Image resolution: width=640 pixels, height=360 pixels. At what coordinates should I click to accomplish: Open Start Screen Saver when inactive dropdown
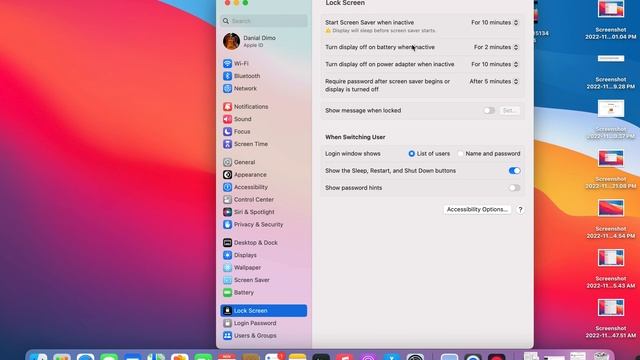(x=495, y=22)
